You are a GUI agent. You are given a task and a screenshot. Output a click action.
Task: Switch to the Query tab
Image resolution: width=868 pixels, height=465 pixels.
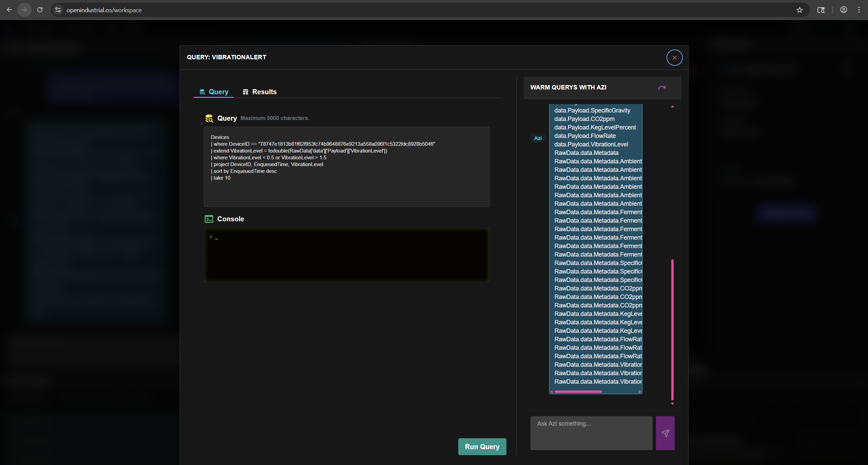coord(214,92)
